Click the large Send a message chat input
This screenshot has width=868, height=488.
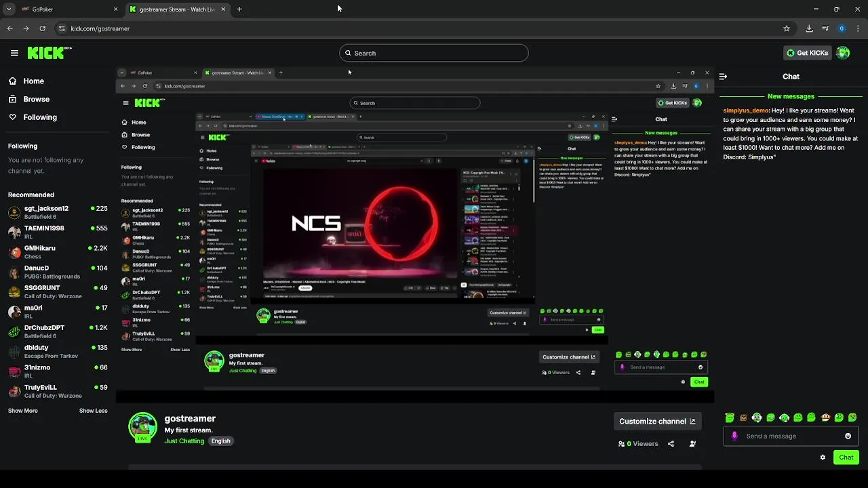tap(790, 436)
